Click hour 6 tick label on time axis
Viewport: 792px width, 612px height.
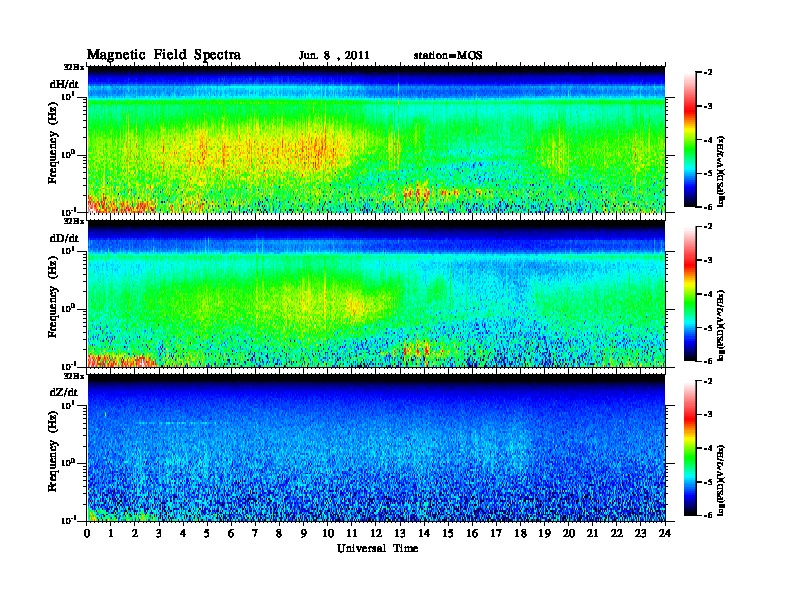tap(231, 534)
